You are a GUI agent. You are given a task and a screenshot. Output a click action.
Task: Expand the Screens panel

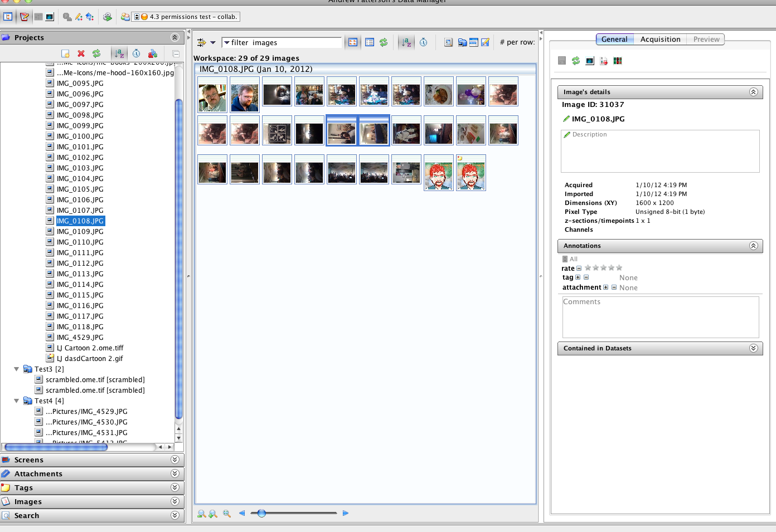point(174,460)
